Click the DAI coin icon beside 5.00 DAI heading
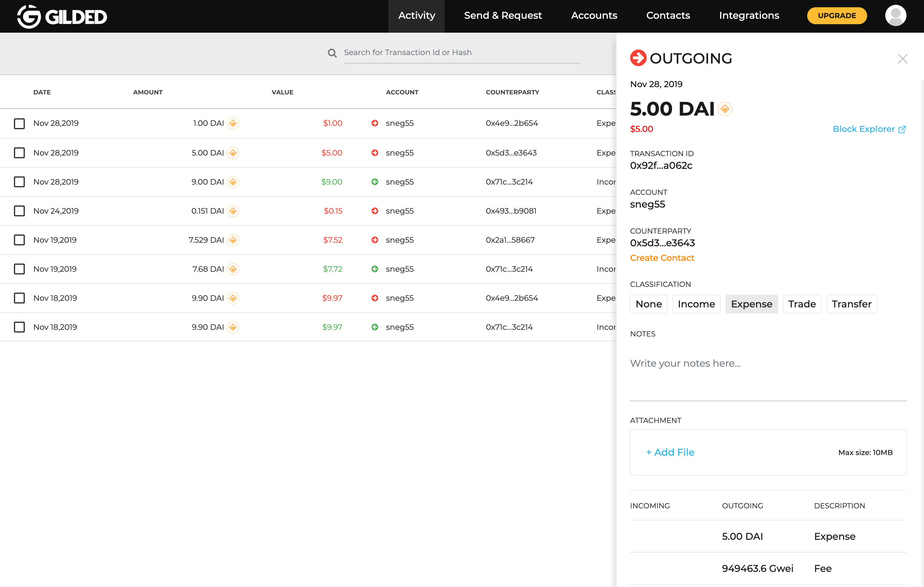The height and width of the screenshot is (587, 924). 724,109
